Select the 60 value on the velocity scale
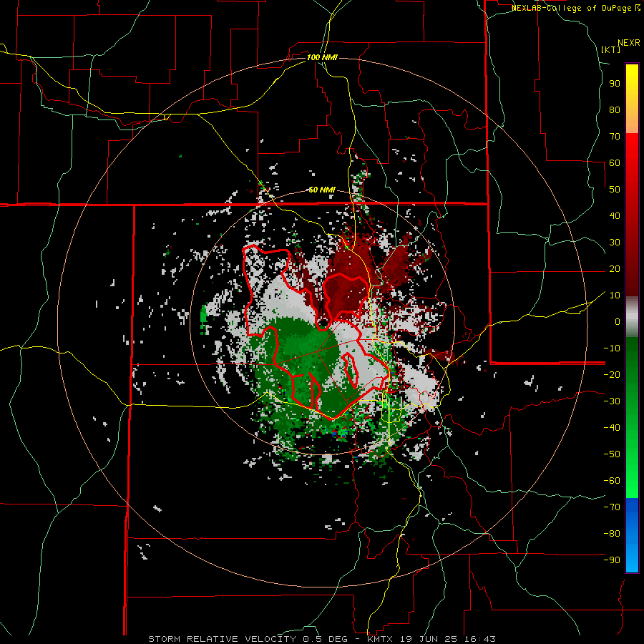The width and height of the screenshot is (644, 644). point(615,162)
